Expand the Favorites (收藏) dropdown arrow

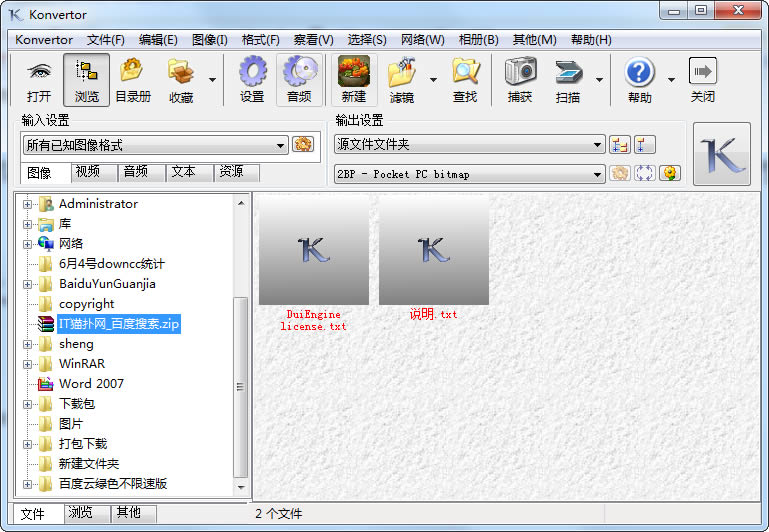(212, 79)
